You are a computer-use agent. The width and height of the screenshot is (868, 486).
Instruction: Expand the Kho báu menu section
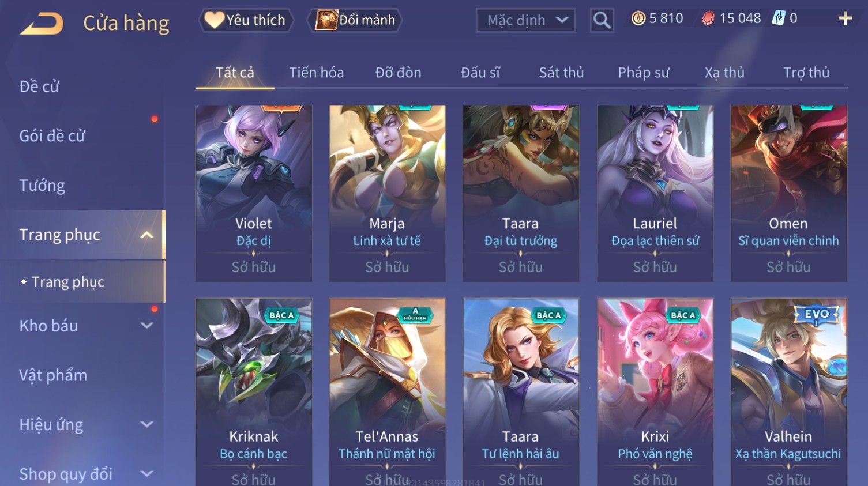[x=147, y=326]
